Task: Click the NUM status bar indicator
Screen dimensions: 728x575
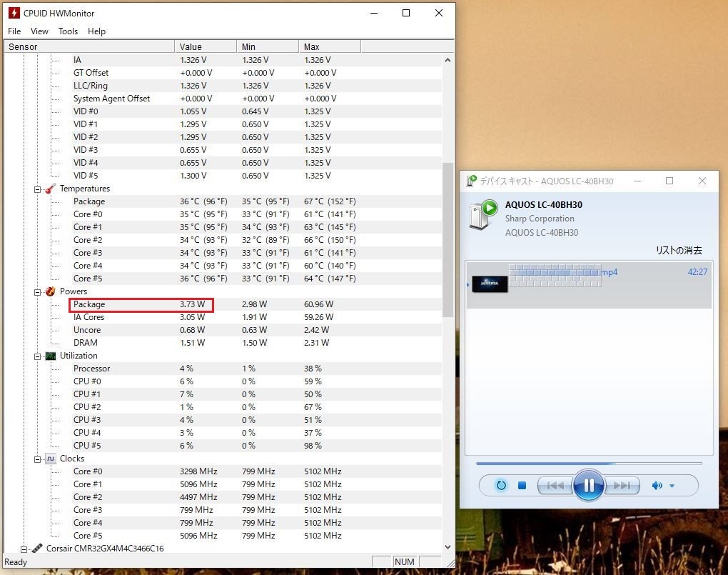Action: (x=405, y=561)
